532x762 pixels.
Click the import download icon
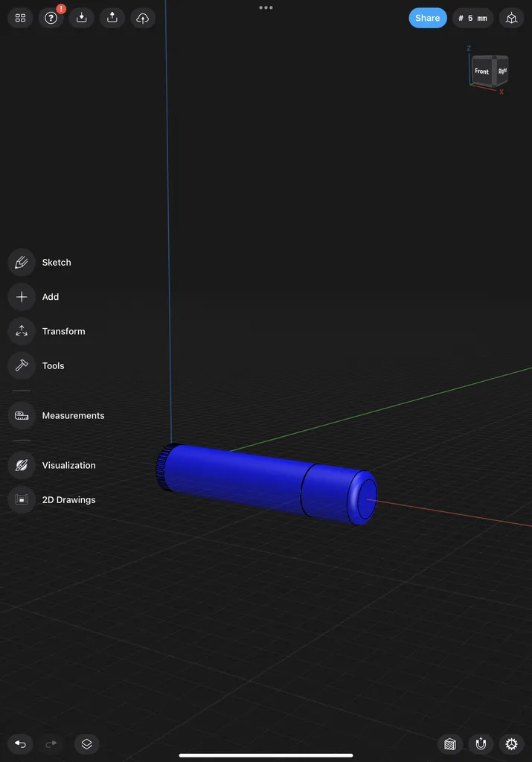(82, 18)
